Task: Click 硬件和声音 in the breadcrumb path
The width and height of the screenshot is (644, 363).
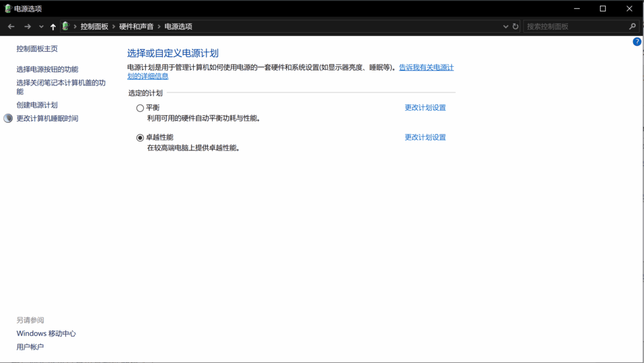Action: click(136, 26)
